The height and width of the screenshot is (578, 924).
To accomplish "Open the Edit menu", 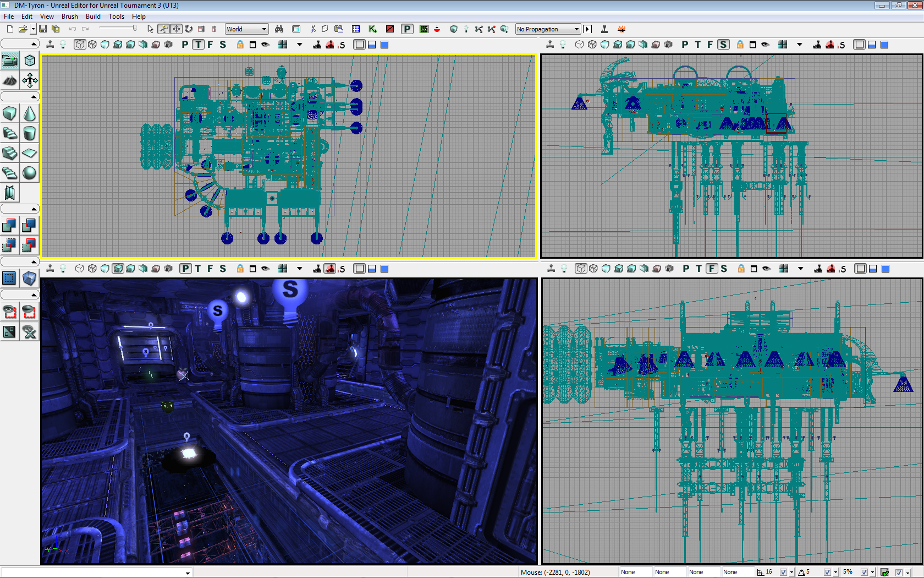I will 26,16.
